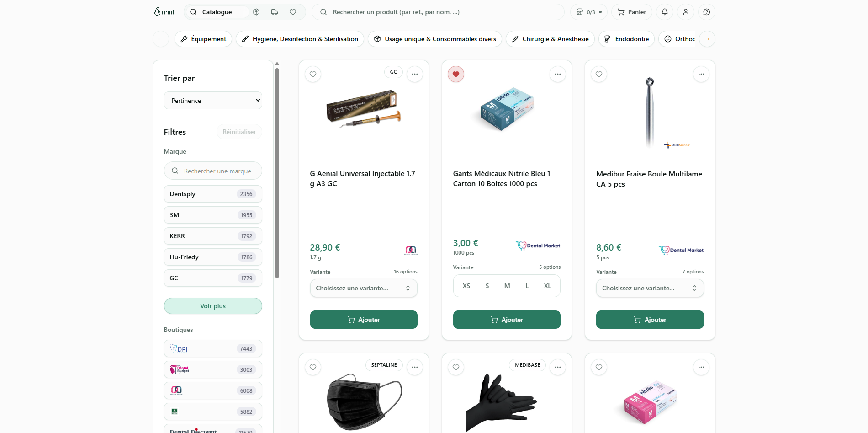Open the notifications bell
This screenshot has width=868, height=433.
coord(665,12)
